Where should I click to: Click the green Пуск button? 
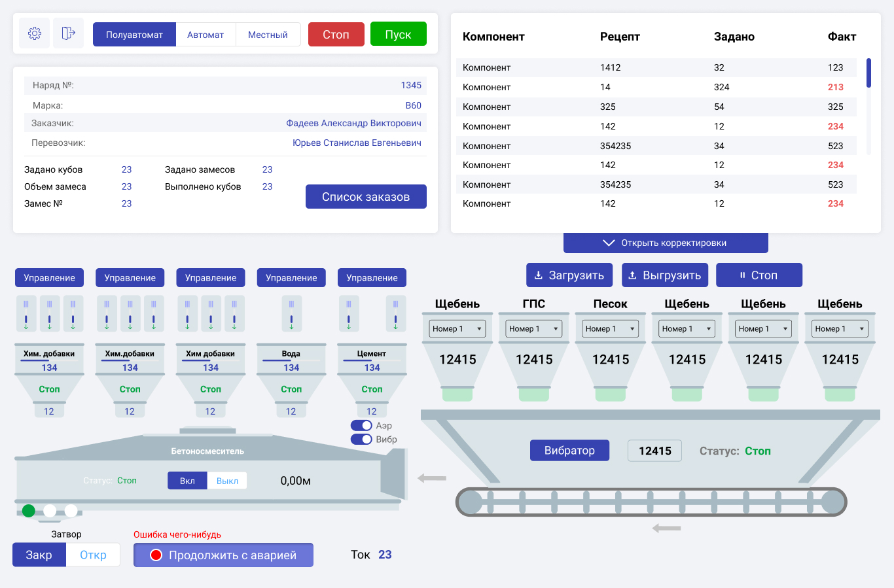tap(399, 34)
